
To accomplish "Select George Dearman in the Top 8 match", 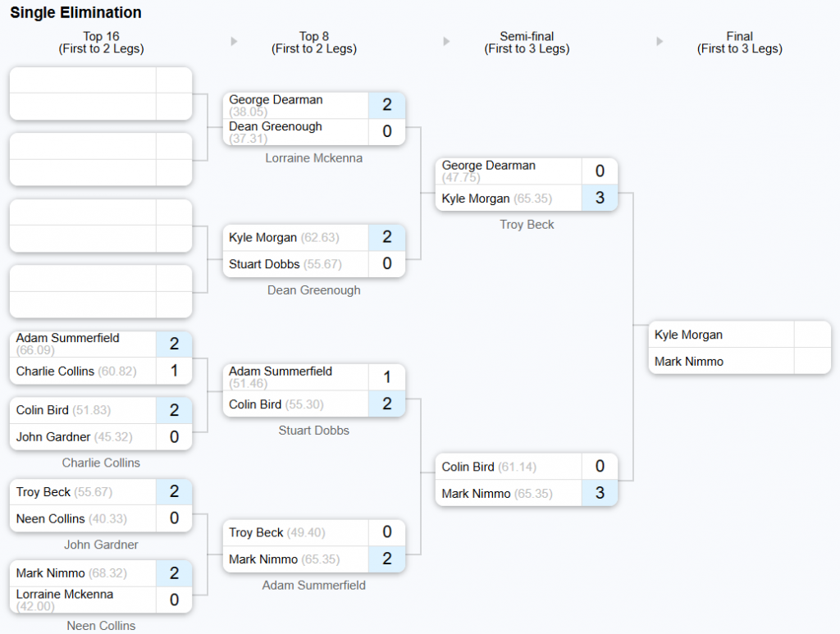I will pyautogui.click(x=276, y=100).
